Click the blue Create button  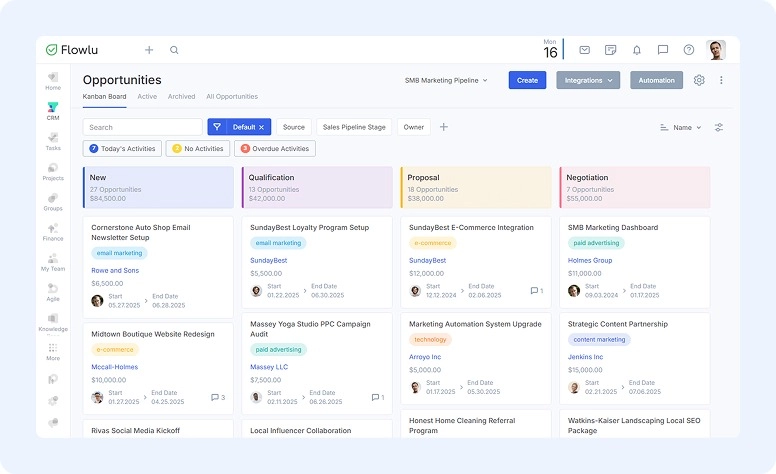[x=527, y=80]
